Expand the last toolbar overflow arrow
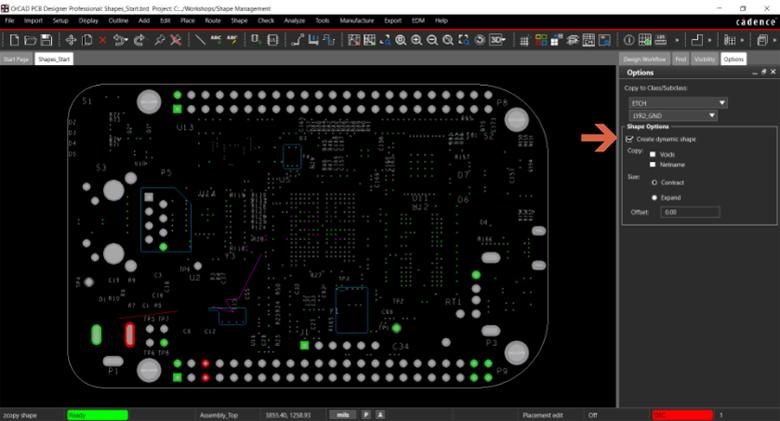 coord(774,40)
